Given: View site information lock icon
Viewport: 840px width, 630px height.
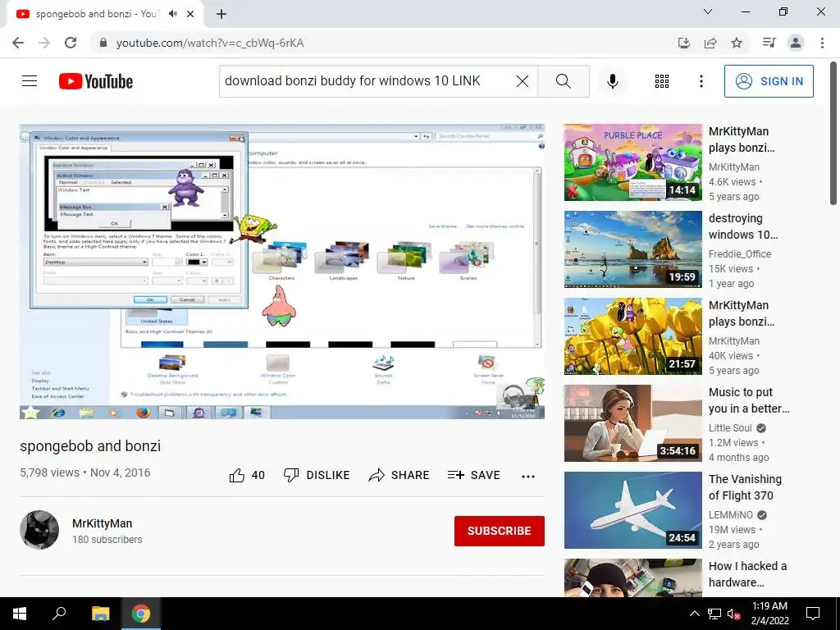Looking at the screenshot, I should [103, 43].
